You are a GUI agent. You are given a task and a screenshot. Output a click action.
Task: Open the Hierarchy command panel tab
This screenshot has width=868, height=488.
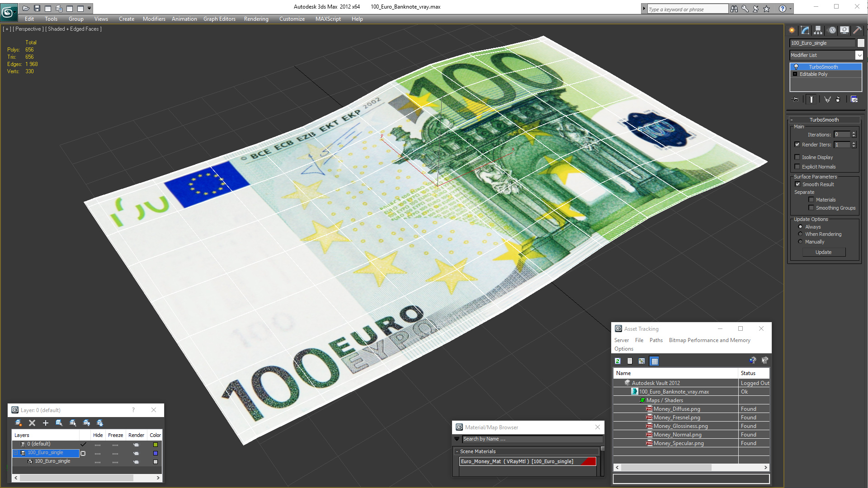818,30
